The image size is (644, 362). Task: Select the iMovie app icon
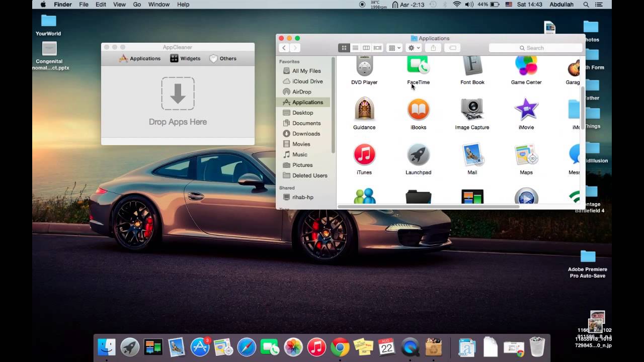tap(526, 109)
